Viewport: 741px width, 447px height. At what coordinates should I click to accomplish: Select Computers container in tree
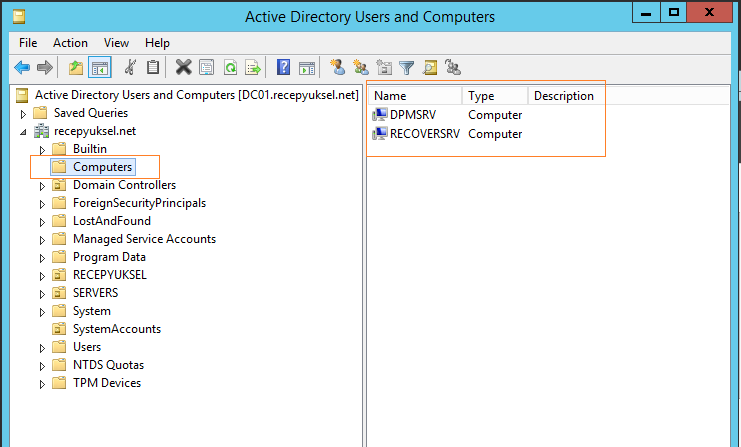point(102,167)
